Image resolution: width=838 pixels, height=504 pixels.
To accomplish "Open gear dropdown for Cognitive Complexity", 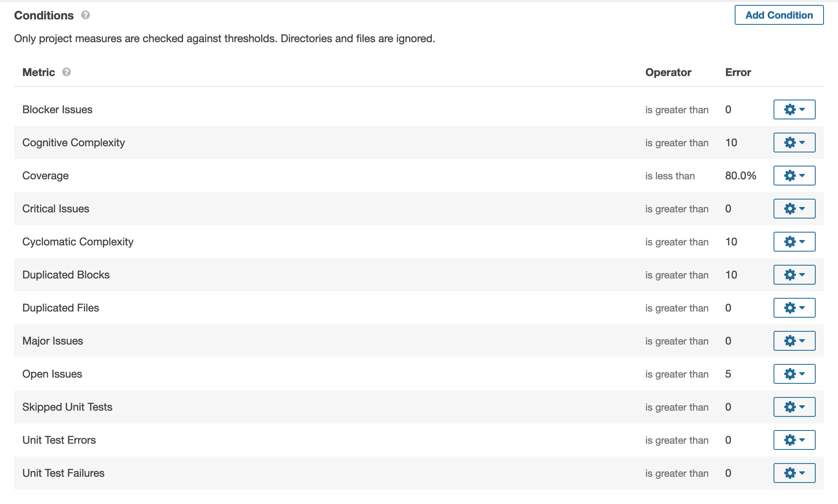I will (x=794, y=143).
